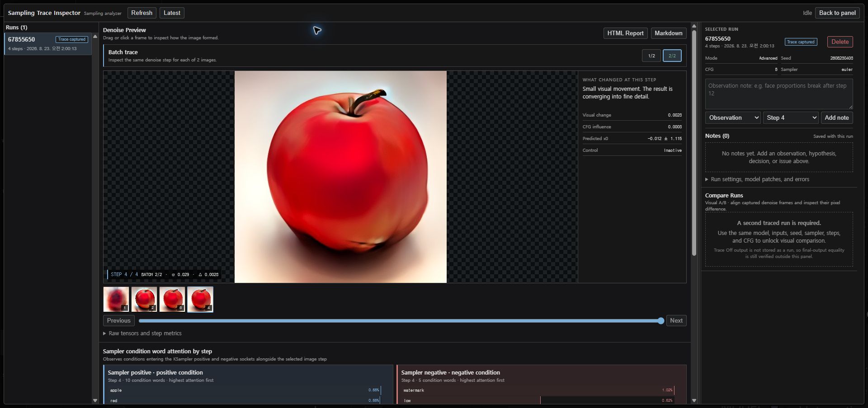The image size is (868, 408).
Task: Focus the observation note text field
Action: 779,94
